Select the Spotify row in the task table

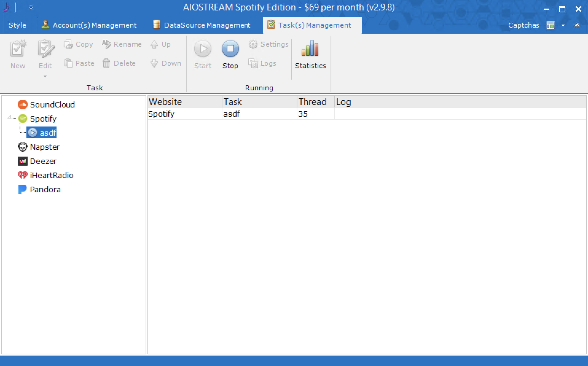(x=184, y=114)
